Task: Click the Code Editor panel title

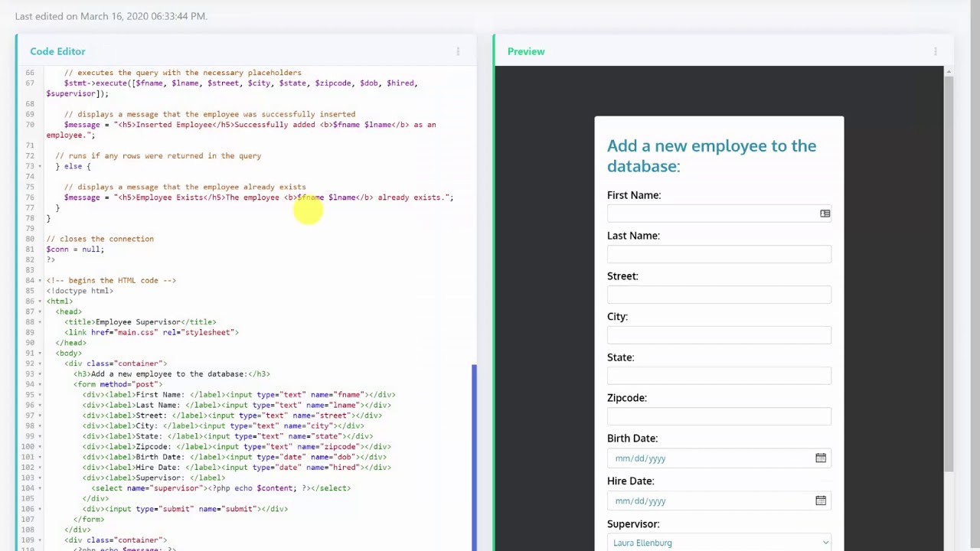Action: (57, 51)
